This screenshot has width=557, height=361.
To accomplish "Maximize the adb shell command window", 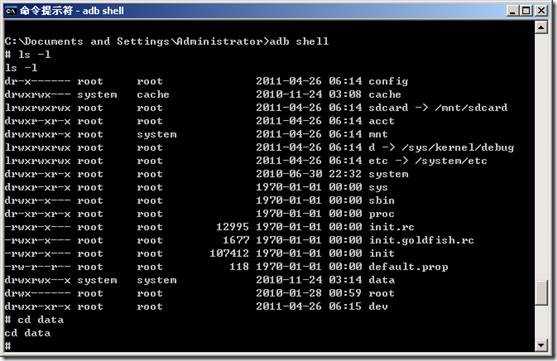I will pyautogui.click(x=526, y=11).
